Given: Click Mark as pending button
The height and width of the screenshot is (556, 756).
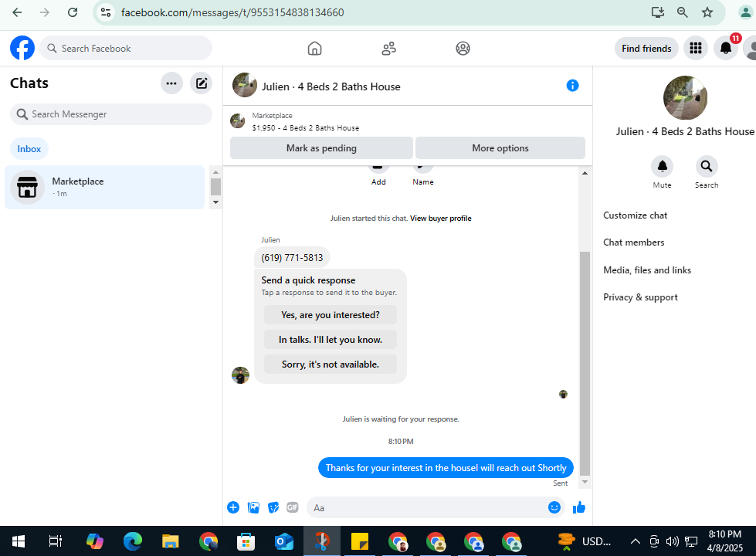Looking at the screenshot, I should click(321, 148).
